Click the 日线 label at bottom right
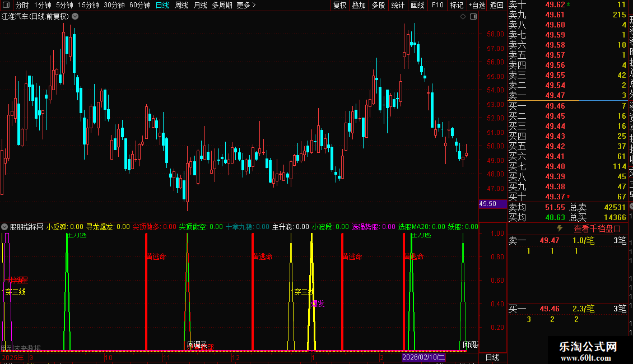The height and width of the screenshot is (364, 633). click(x=492, y=357)
